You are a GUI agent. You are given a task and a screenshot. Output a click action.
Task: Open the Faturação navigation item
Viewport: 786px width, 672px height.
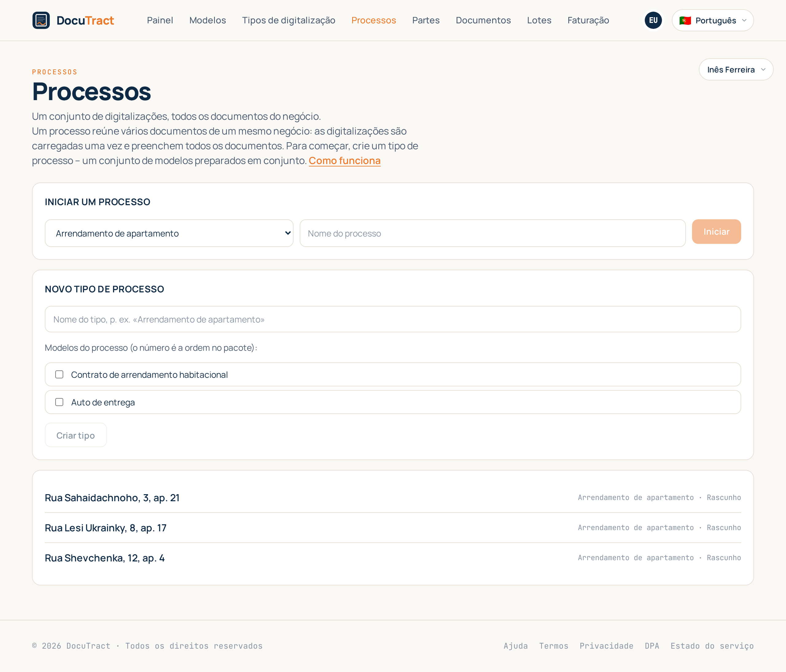click(588, 20)
